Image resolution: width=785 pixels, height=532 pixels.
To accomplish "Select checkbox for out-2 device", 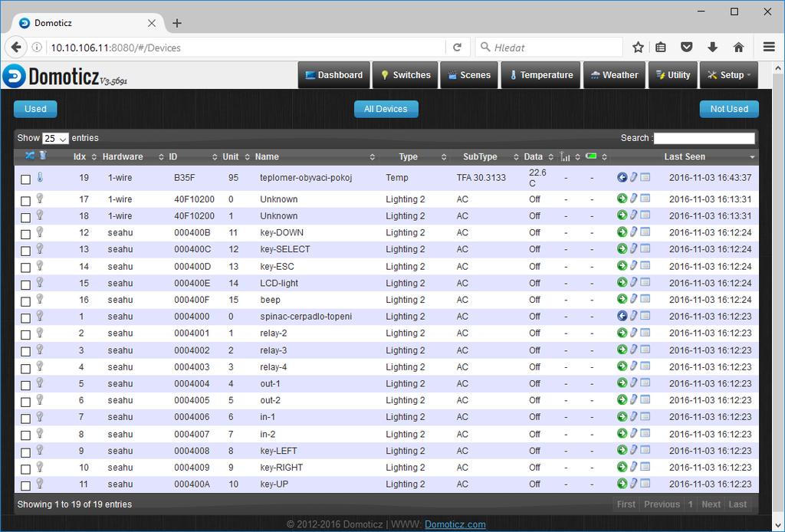I will [25, 402].
